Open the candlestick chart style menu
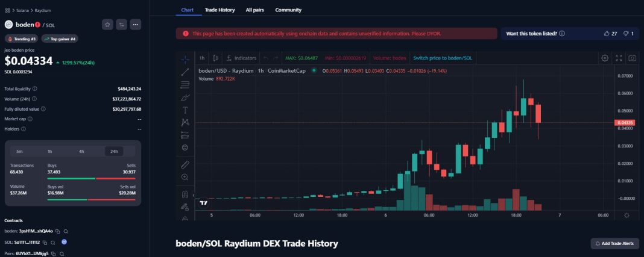644x257 pixels. coord(214,58)
